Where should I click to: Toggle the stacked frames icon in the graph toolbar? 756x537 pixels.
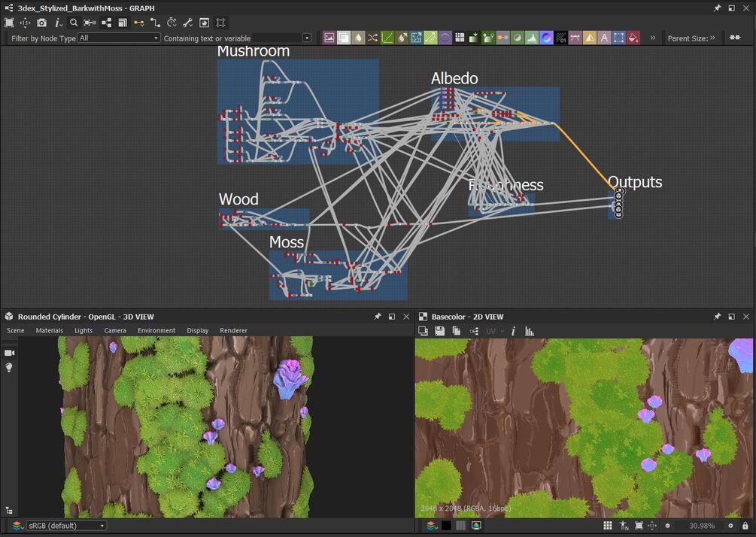[123, 23]
